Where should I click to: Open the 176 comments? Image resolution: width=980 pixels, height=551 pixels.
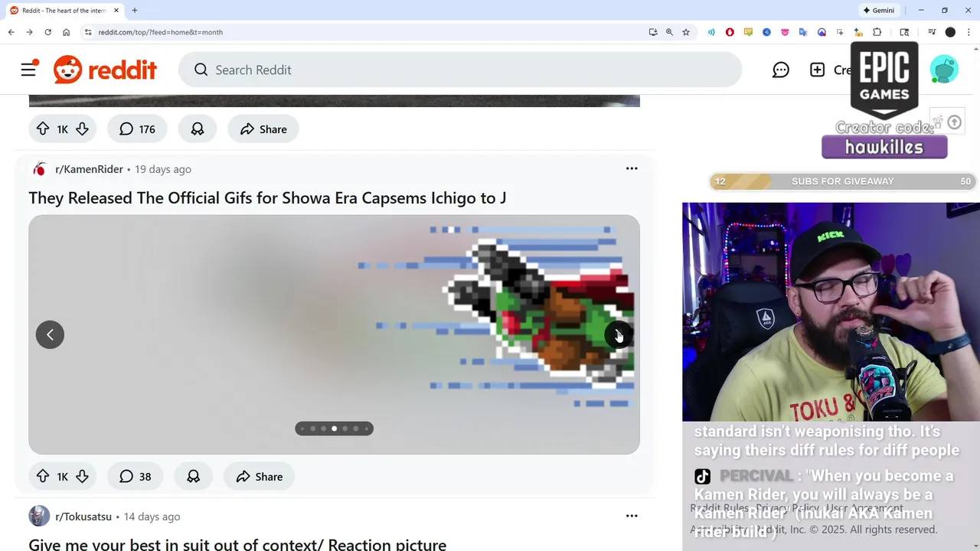137,129
